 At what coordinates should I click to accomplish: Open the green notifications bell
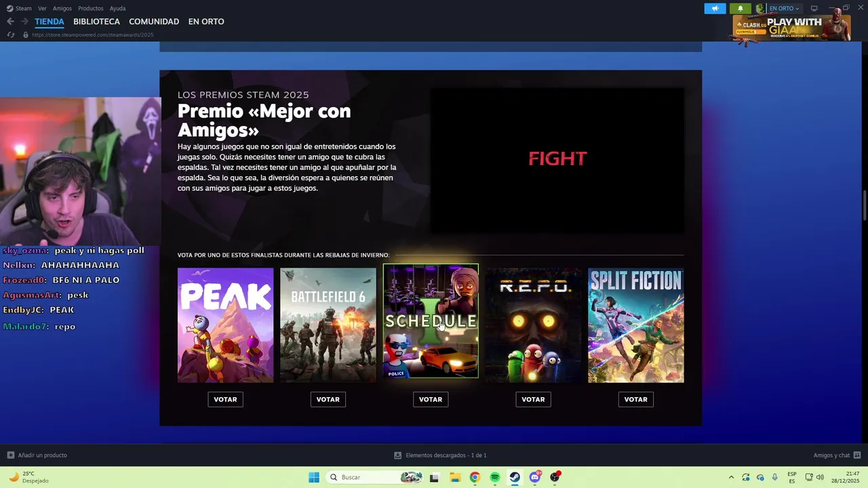[x=741, y=8]
